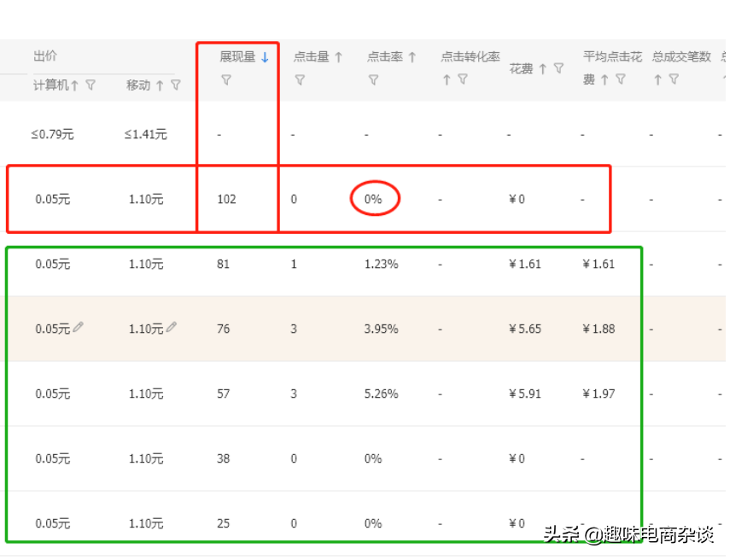Click the 点击量 column header text
Viewport: 730px width, 560px height.
click(x=312, y=57)
